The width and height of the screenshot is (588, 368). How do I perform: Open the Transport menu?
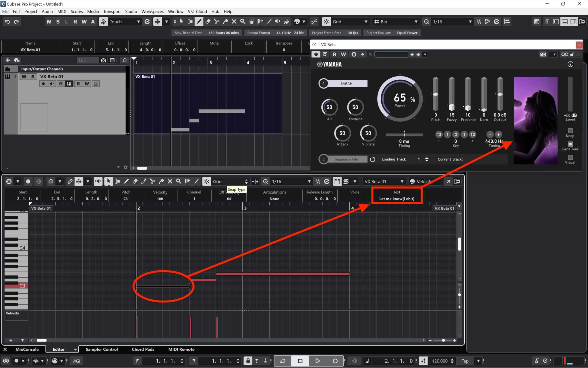point(112,11)
